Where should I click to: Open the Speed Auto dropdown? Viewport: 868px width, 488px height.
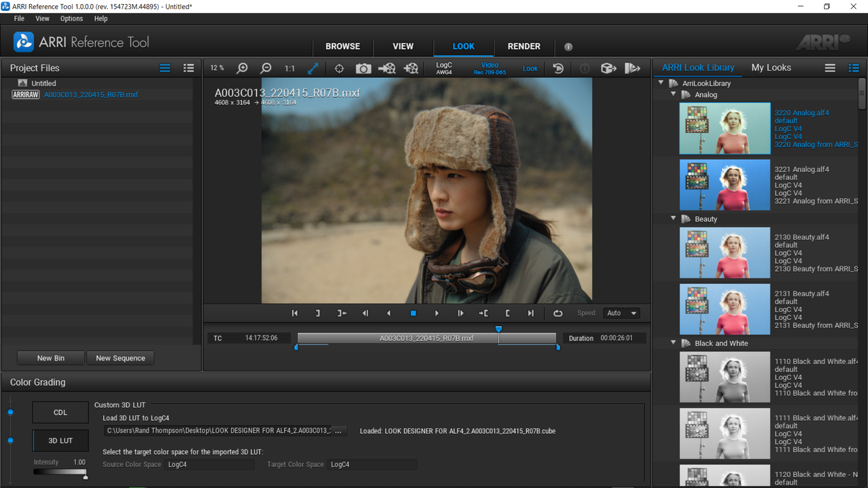click(622, 313)
